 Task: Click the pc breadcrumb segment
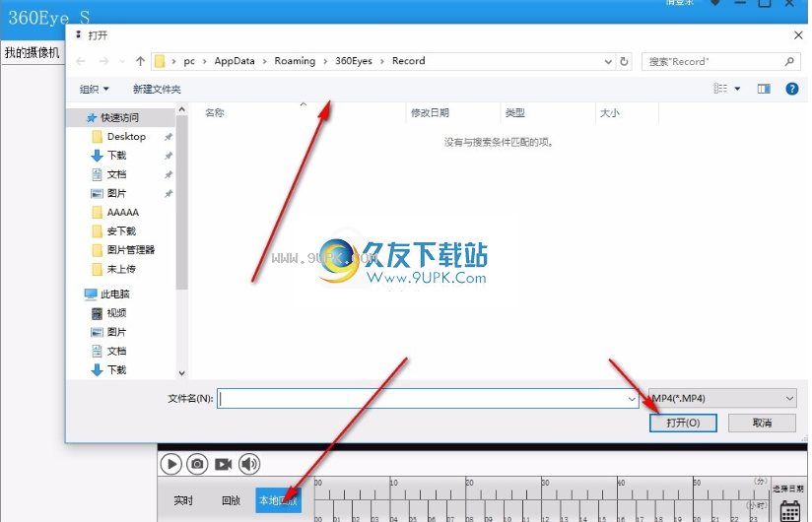(x=189, y=61)
